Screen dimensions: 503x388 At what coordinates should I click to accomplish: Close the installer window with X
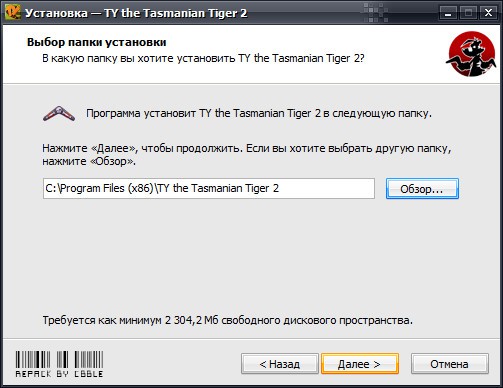click(x=488, y=13)
